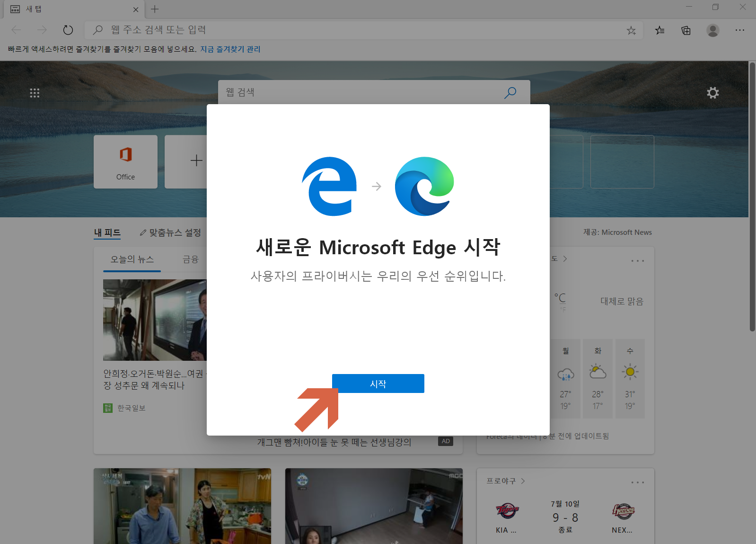Open the Office quick link tile
The image size is (756, 544).
[125, 162]
